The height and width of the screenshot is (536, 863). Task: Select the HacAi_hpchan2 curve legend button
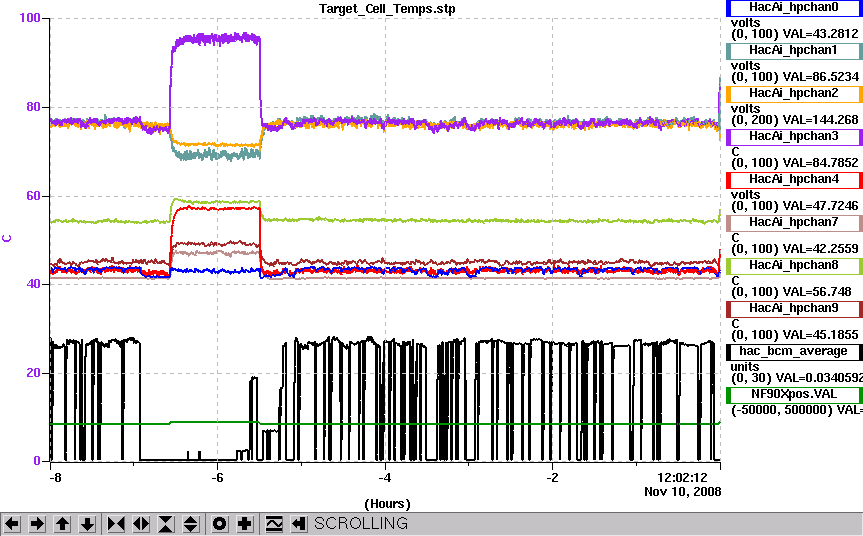(x=794, y=94)
